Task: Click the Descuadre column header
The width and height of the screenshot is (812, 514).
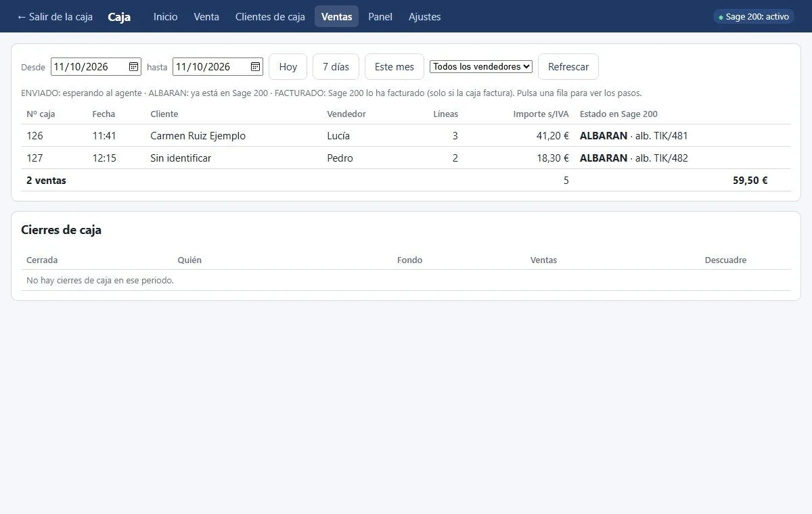Action: [725, 260]
